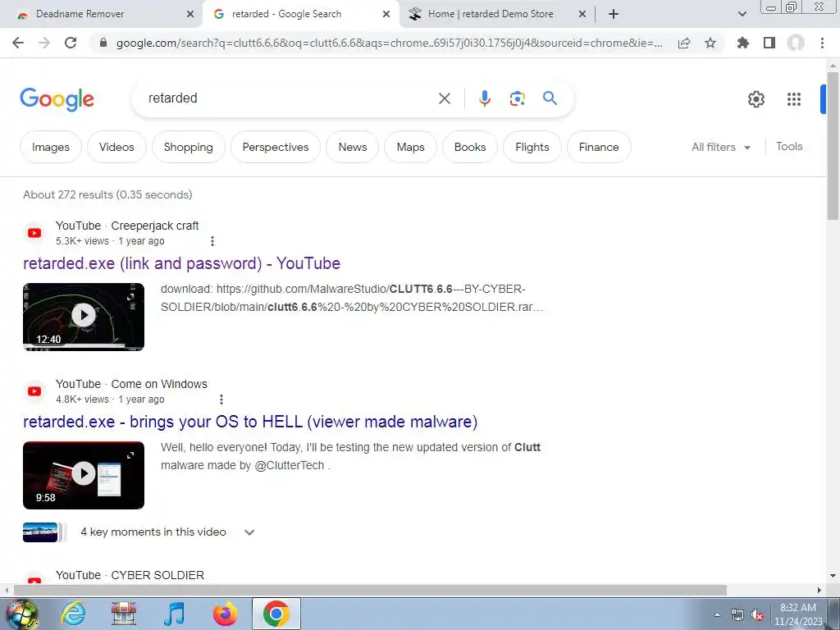The width and height of the screenshot is (840, 630).
Task: Click the key moments preview thumbnail
Action: (41, 532)
